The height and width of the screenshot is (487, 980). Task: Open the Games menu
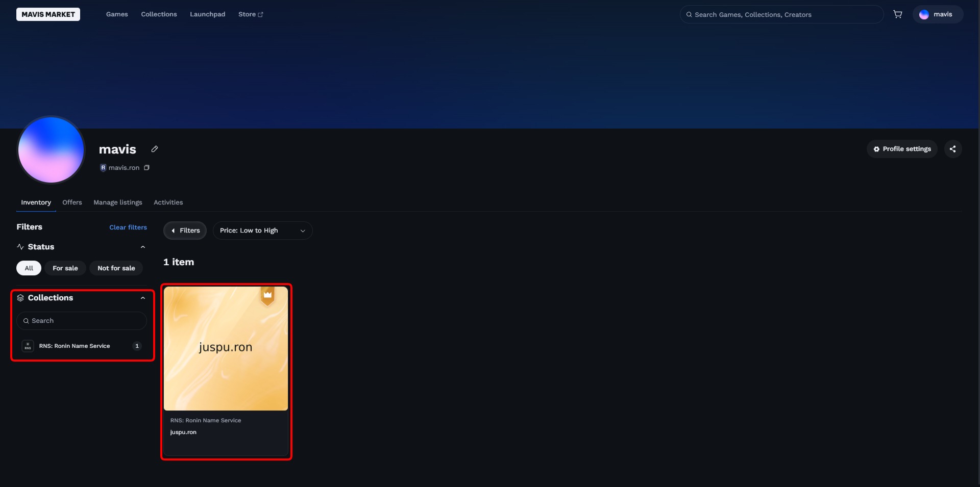[x=117, y=14]
